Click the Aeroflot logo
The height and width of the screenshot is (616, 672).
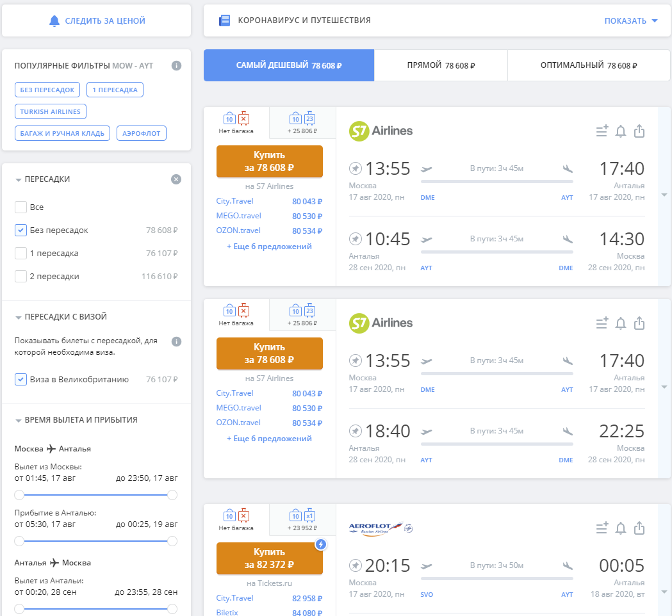(x=381, y=528)
